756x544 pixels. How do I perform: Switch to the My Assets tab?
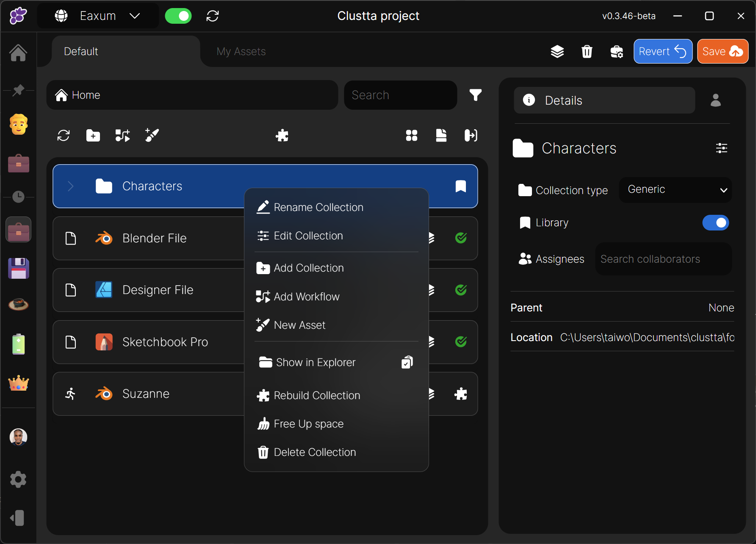(241, 51)
